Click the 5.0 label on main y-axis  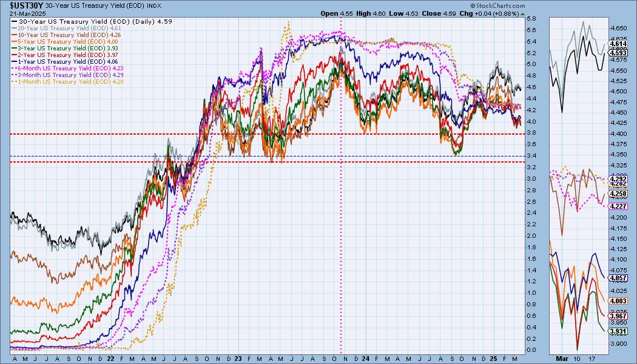(531, 64)
